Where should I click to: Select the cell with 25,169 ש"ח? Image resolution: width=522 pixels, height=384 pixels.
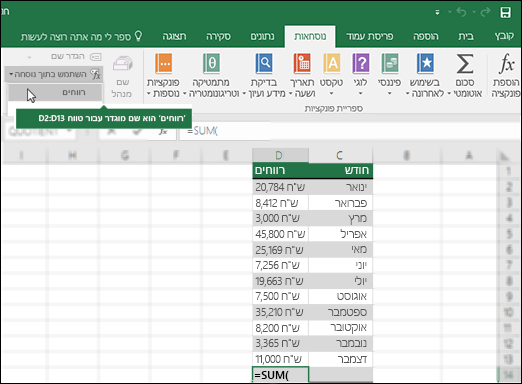click(280, 250)
